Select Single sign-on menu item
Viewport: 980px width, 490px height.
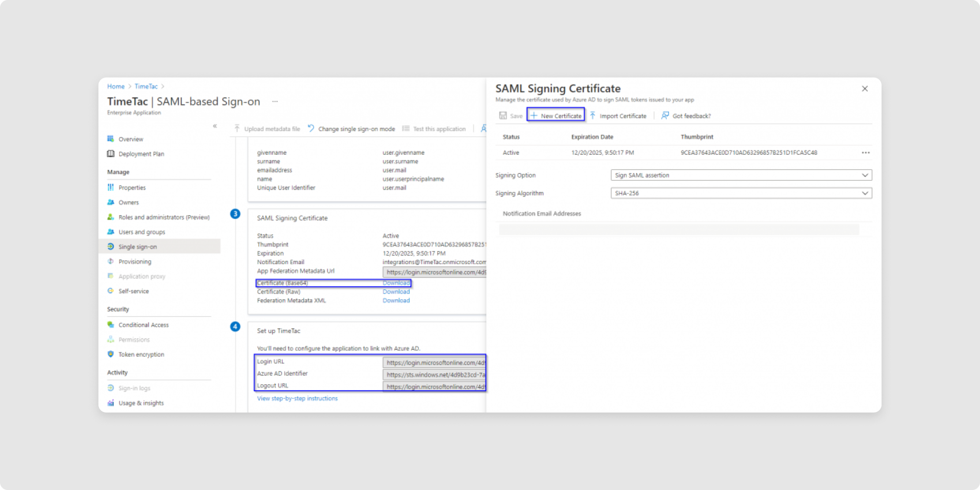[138, 247]
